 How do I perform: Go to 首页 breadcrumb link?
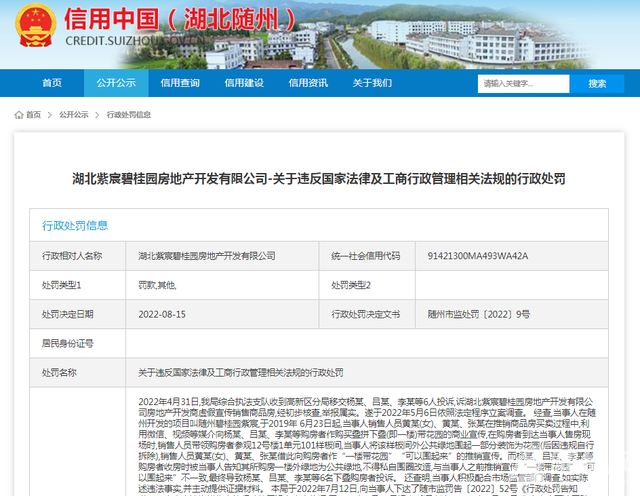pos(33,115)
